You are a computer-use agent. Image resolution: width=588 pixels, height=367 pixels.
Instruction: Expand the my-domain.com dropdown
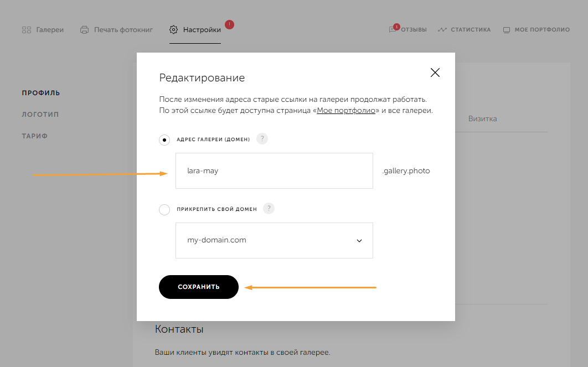[x=274, y=240]
